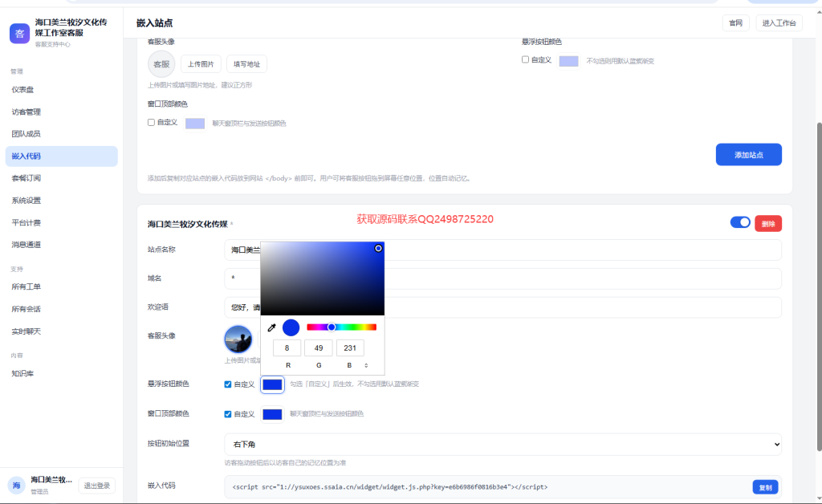822x504 pixels.
Task: Click the site customer service avatar photo
Action: [x=238, y=339]
